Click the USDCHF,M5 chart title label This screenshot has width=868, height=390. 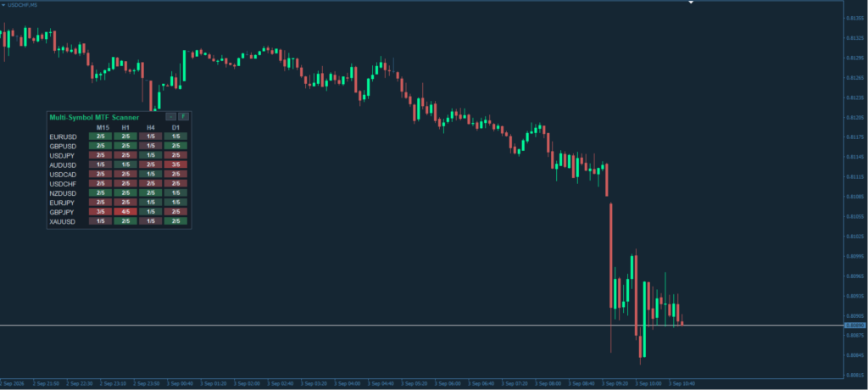[x=23, y=5]
